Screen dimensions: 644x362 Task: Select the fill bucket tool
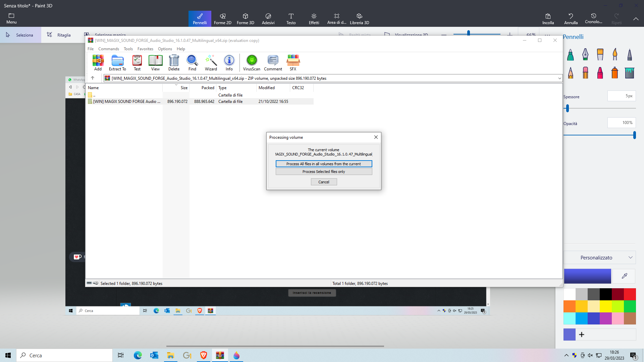630,72
